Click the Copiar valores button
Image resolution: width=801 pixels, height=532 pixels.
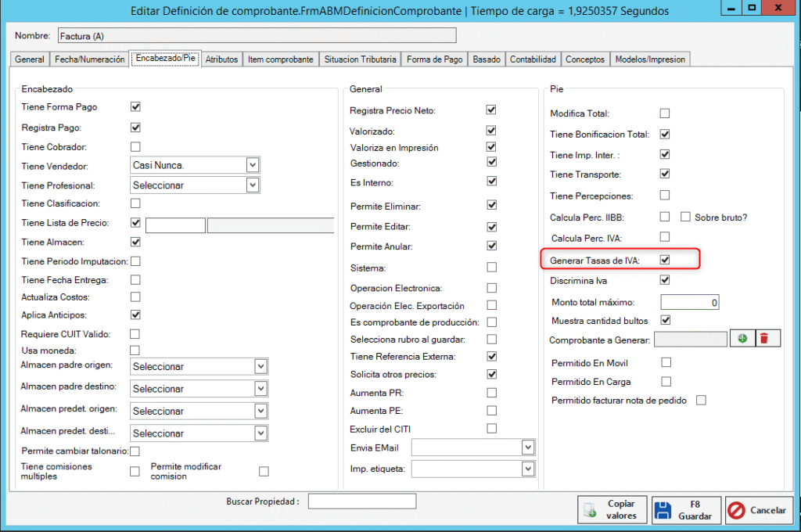point(612,510)
